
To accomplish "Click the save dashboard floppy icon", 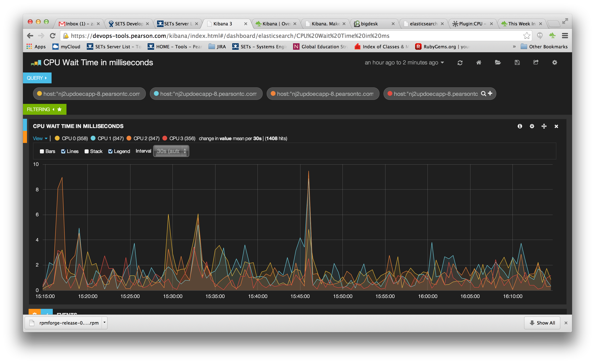I will pyautogui.click(x=517, y=63).
